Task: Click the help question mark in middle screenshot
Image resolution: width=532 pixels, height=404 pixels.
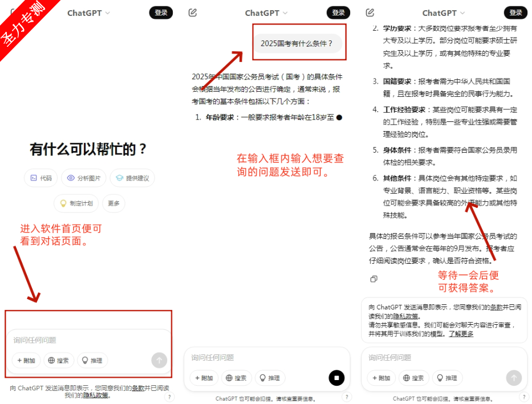Action: (x=347, y=397)
